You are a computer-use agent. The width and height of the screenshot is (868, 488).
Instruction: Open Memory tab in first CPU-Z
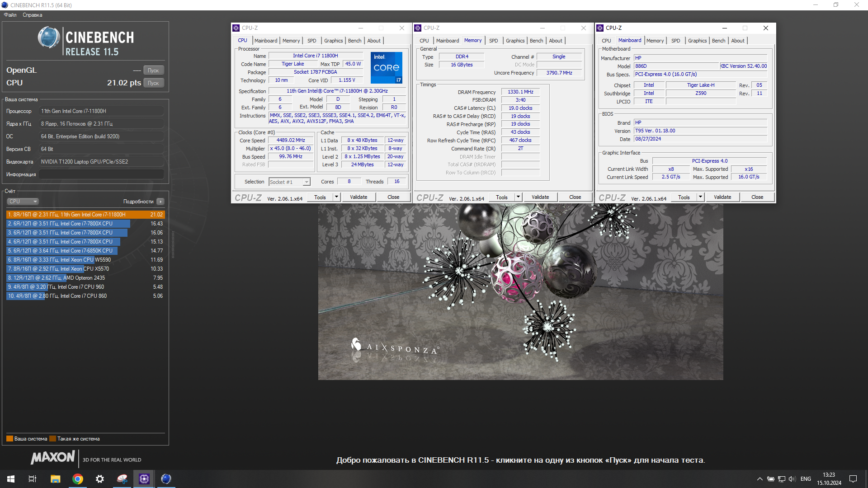pos(291,41)
